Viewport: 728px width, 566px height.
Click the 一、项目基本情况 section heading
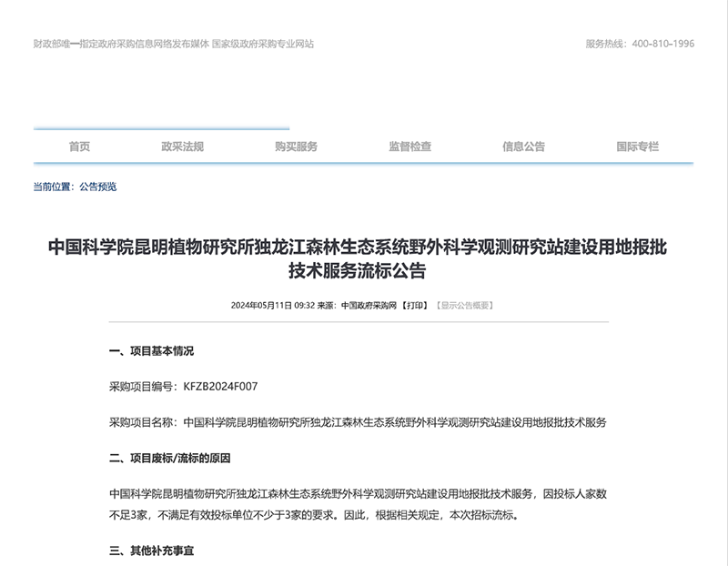coord(151,351)
